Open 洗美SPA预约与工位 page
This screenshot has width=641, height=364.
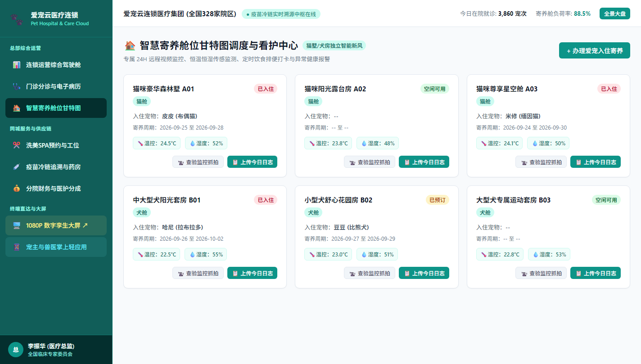point(56,145)
